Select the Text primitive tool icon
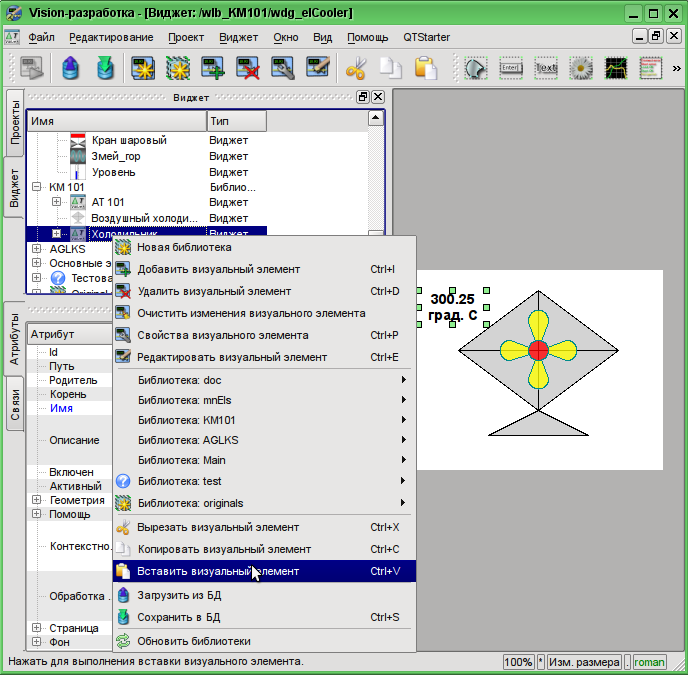Screen dimensions: 688x675 coord(545,69)
